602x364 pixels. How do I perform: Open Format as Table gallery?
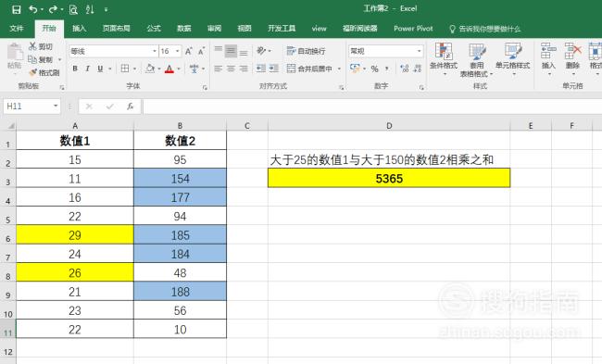point(476,59)
